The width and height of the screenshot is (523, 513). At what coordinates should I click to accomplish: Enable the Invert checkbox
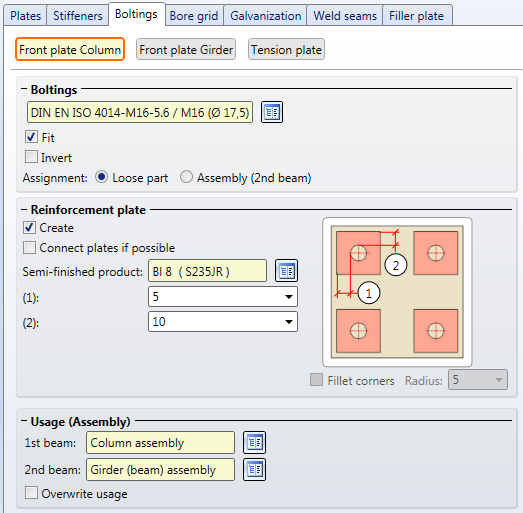point(31,156)
